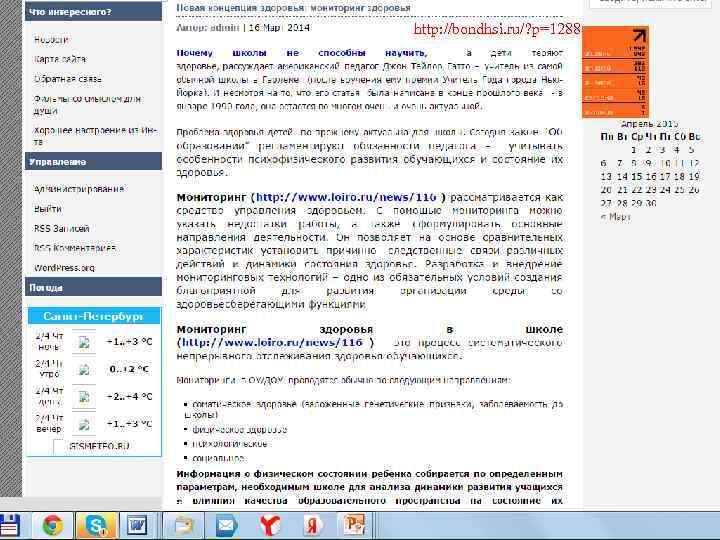Select date 15 in the April calendar
Image resolution: width=720 pixels, height=540 pixels.
click(636, 176)
